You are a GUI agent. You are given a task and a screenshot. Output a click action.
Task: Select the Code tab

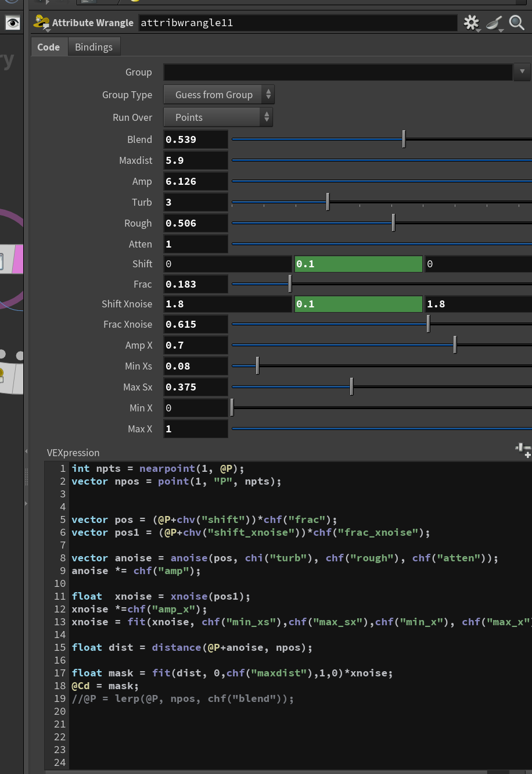pyautogui.click(x=49, y=47)
